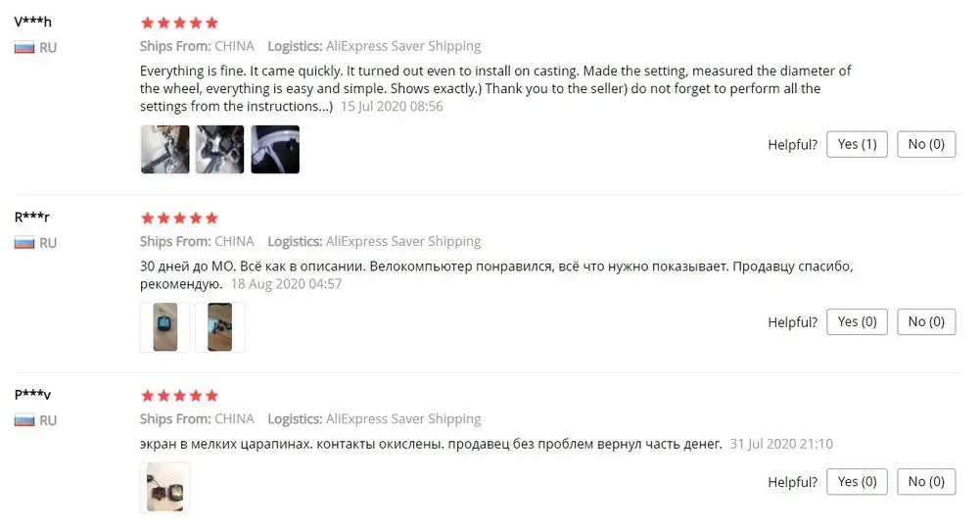Vote No (0) on P***v's review
This screenshot has height=532, width=980.
(x=926, y=482)
